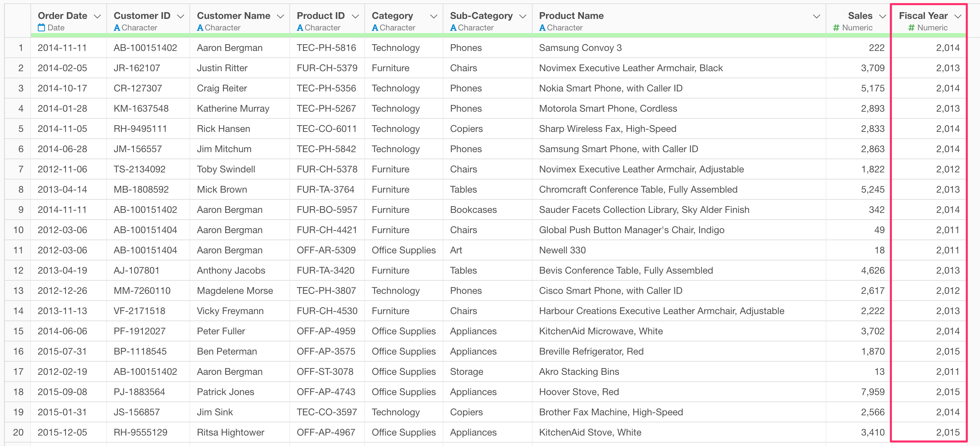This screenshot has width=980, height=446.
Task: Click the Numeric hash icon under Fiscal Year
Action: coord(911,28)
